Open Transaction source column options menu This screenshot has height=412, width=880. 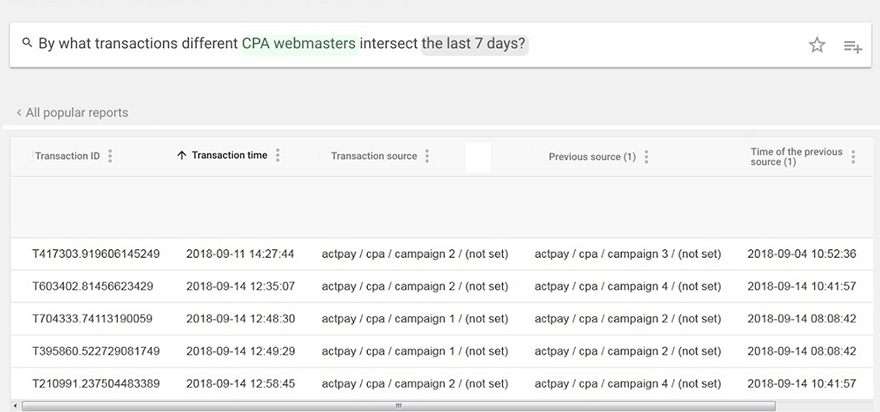(x=427, y=156)
